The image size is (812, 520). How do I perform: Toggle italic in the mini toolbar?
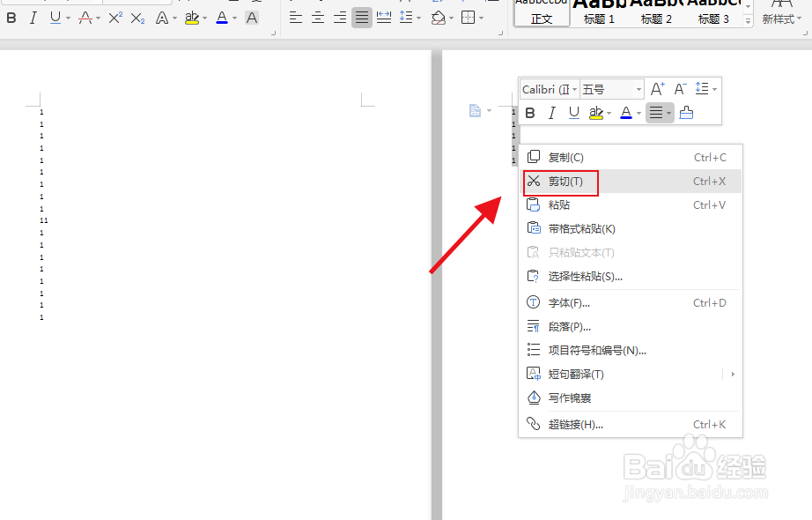(x=552, y=112)
